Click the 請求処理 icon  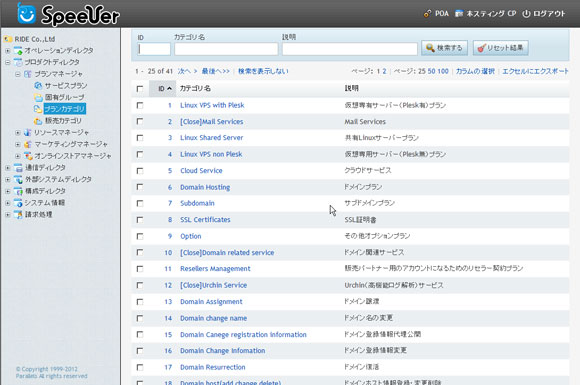(18, 215)
